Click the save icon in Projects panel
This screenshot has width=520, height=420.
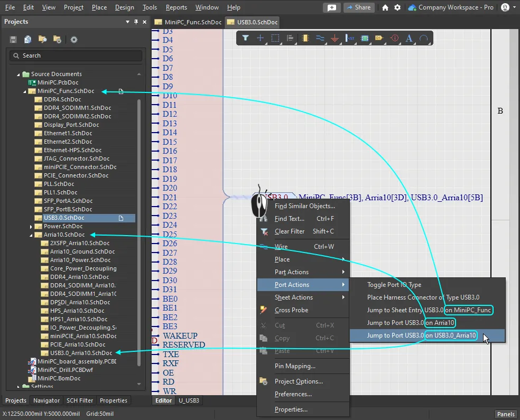click(13, 40)
